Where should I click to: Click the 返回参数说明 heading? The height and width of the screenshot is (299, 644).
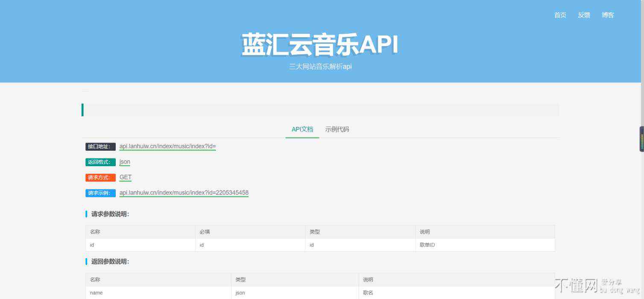pyautogui.click(x=110, y=261)
